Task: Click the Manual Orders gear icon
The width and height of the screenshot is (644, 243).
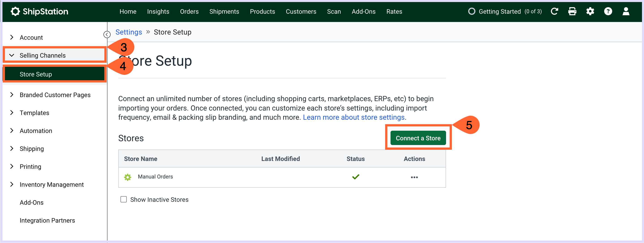Action: (x=127, y=177)
